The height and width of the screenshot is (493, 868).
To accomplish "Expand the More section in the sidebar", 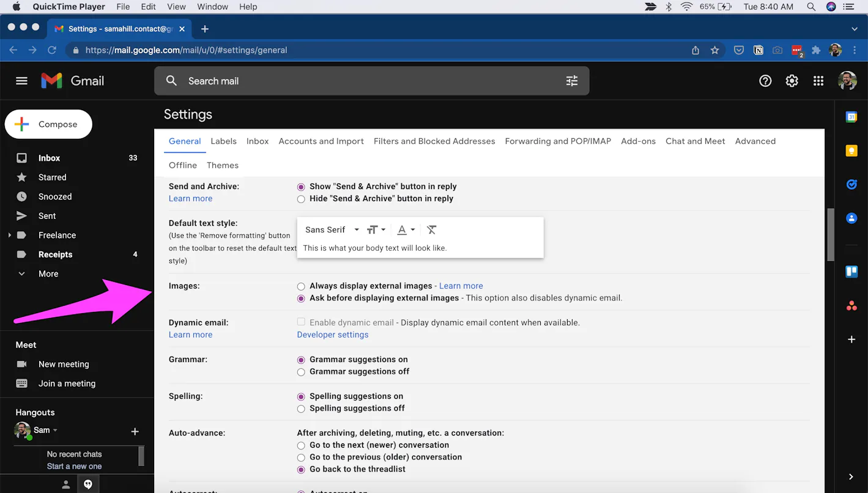I will point(48,274).
